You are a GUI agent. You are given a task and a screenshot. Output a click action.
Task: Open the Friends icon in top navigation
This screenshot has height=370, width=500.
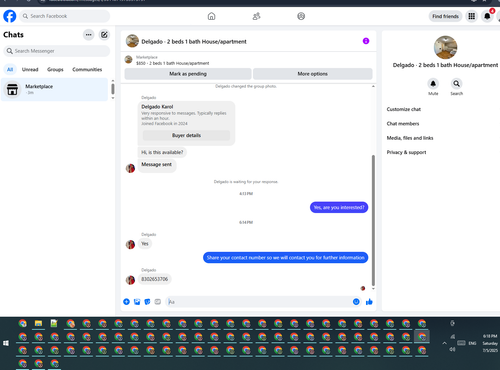(256, 16)
